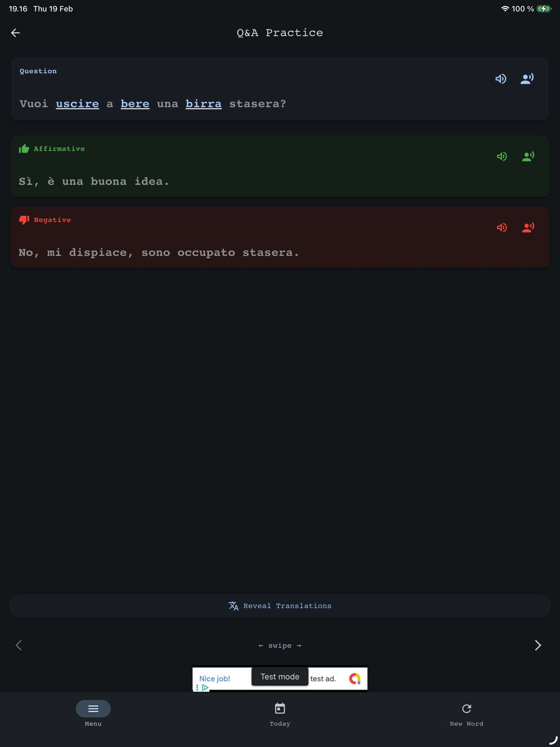
Task: Play audio for the Question sentence
Action: coord(501,79)
